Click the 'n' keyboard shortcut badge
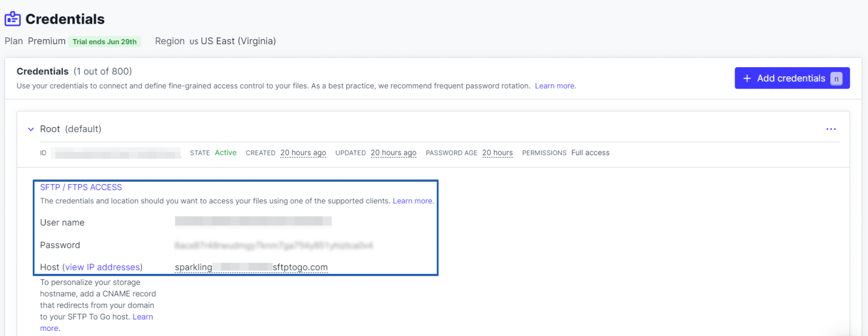Viewport: 868px width, 336px height. [836, 79]
